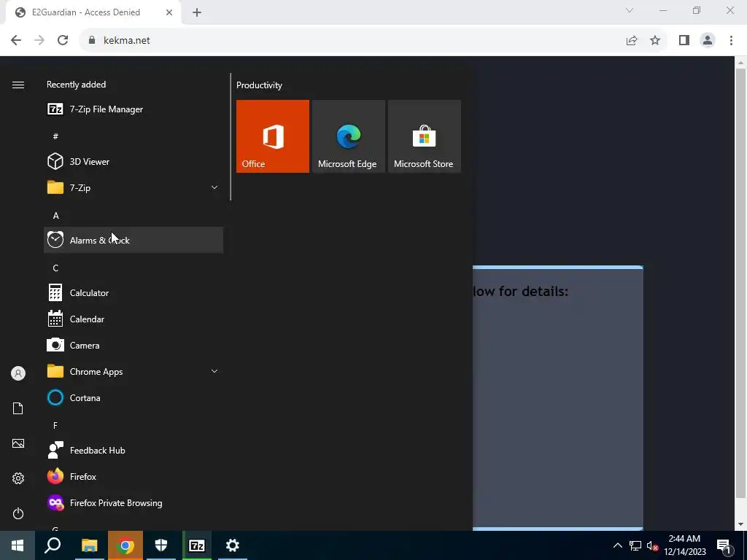Open Documents from Start sidebar

tap(18, 408)
